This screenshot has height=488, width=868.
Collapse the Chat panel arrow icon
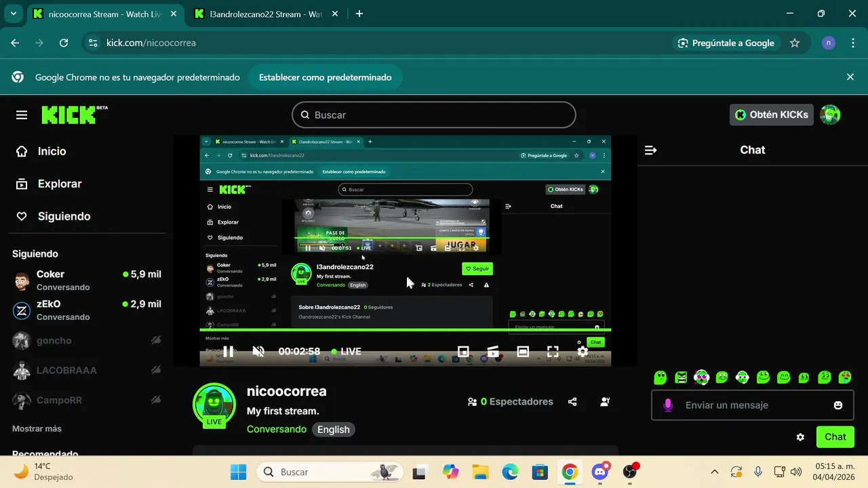point(651,150)
